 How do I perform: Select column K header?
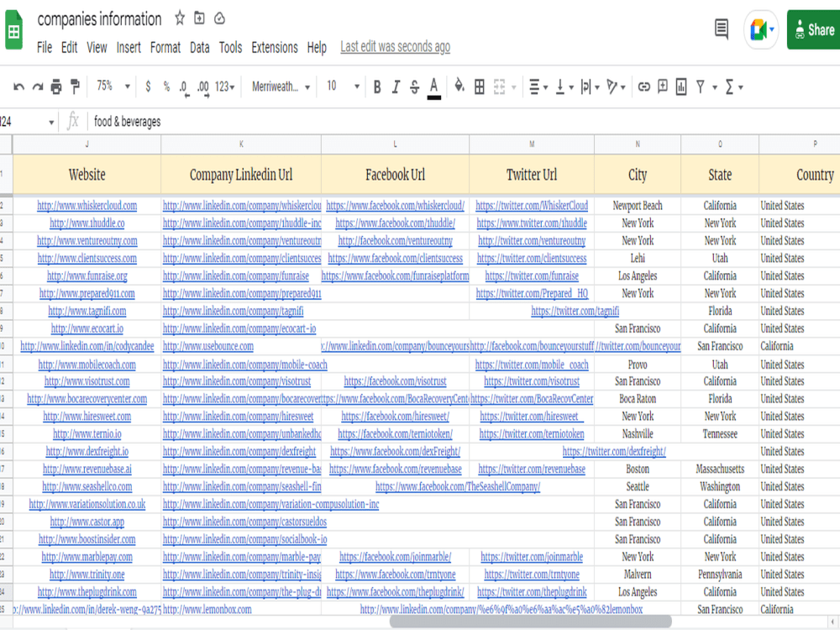point(241,144)
